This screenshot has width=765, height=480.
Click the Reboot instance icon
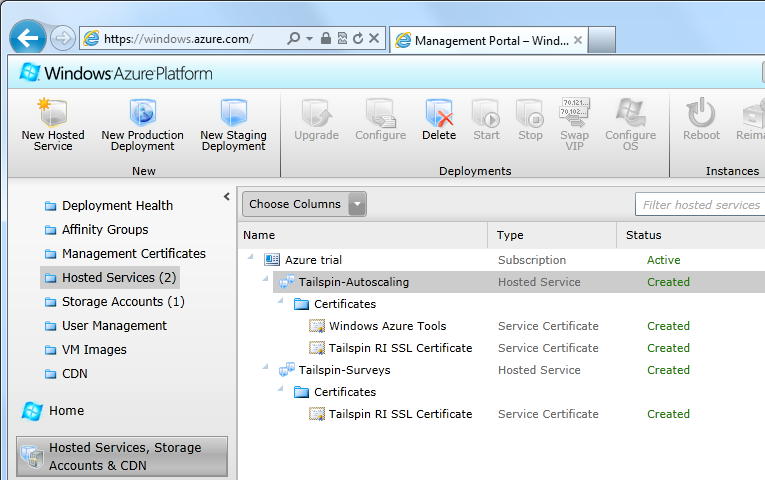701,112
